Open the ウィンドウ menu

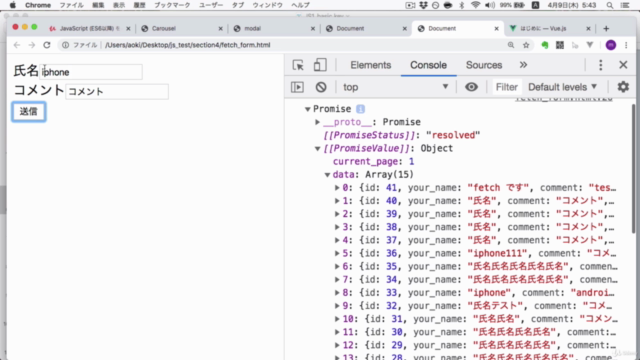267,5
